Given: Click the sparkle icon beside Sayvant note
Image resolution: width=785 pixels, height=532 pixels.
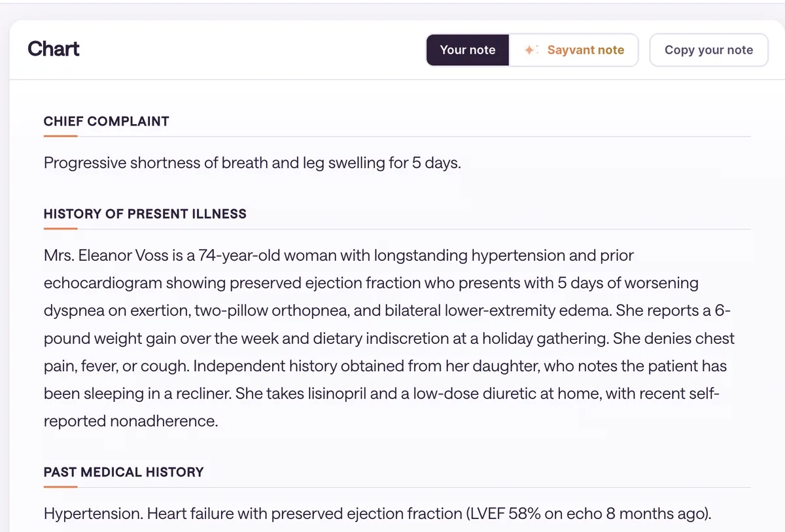Looking at the screenshot, I should (x=531, y=50).
